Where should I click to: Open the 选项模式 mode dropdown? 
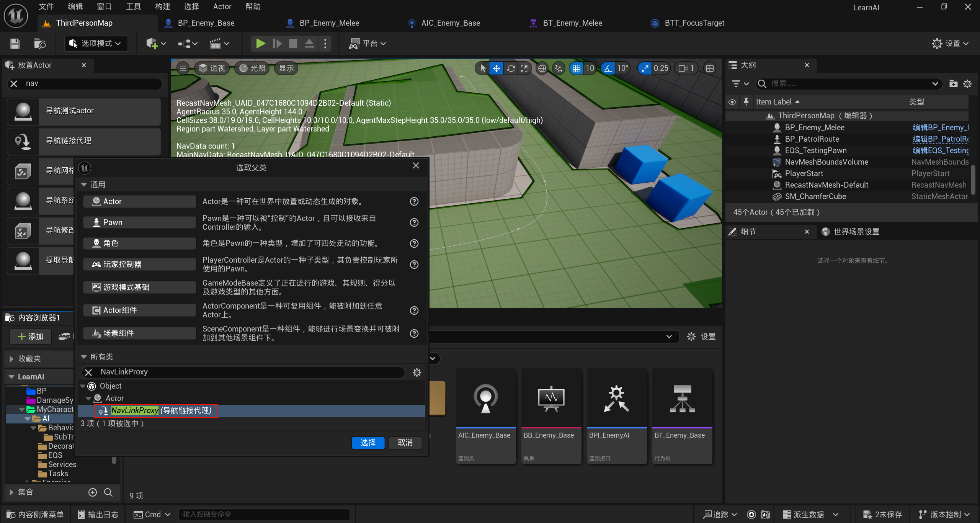pos(96,44)
